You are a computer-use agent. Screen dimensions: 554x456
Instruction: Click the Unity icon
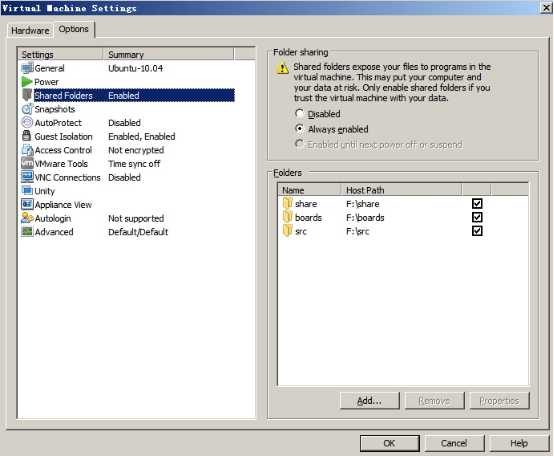coord(27,190)
